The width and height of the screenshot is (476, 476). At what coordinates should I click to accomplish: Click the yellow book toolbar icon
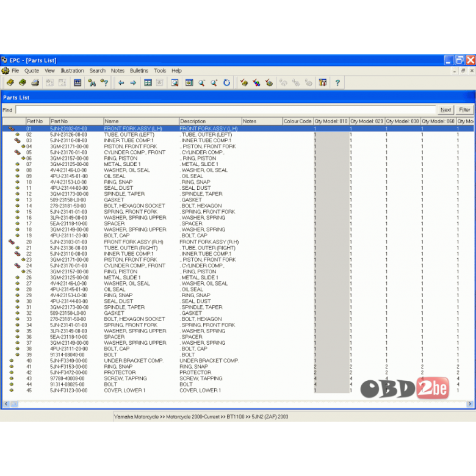(10, 82)
